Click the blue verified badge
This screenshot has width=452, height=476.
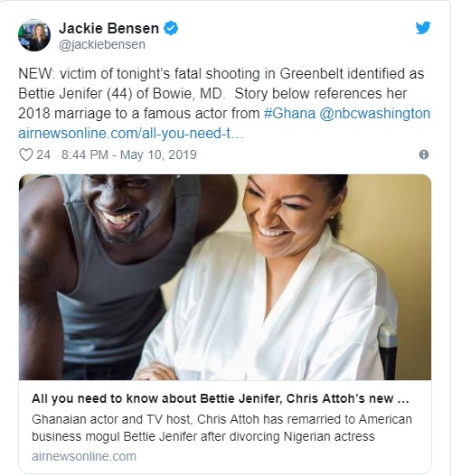coord(171,28)
